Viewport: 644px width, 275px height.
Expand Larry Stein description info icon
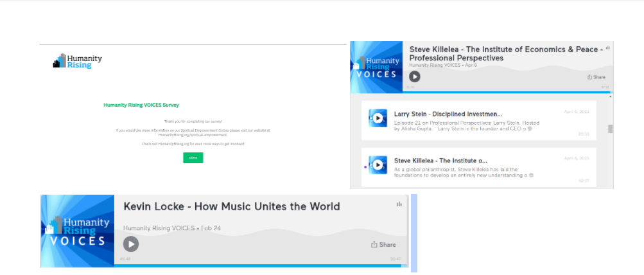pyautogui.click(x=531, y=129)
